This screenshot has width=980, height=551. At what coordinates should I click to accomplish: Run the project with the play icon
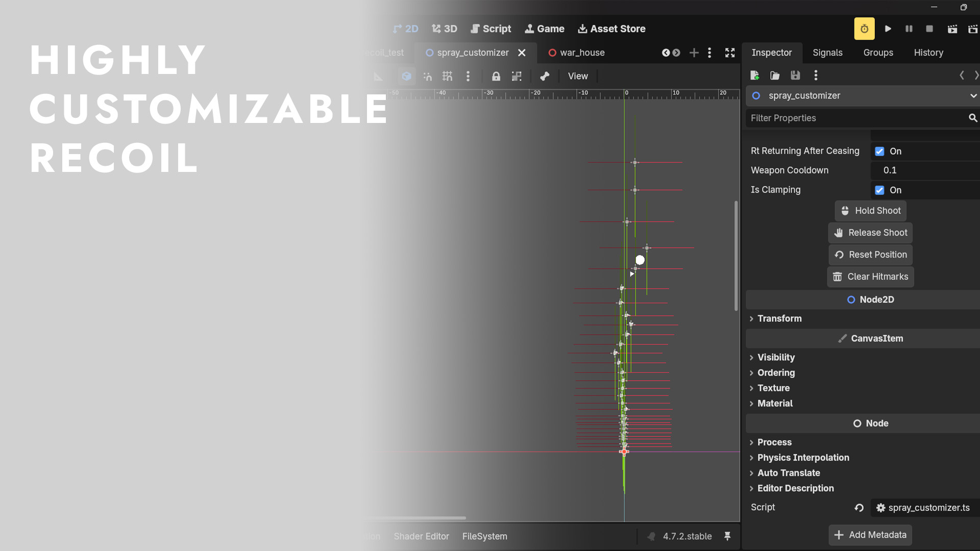[888, 29]
